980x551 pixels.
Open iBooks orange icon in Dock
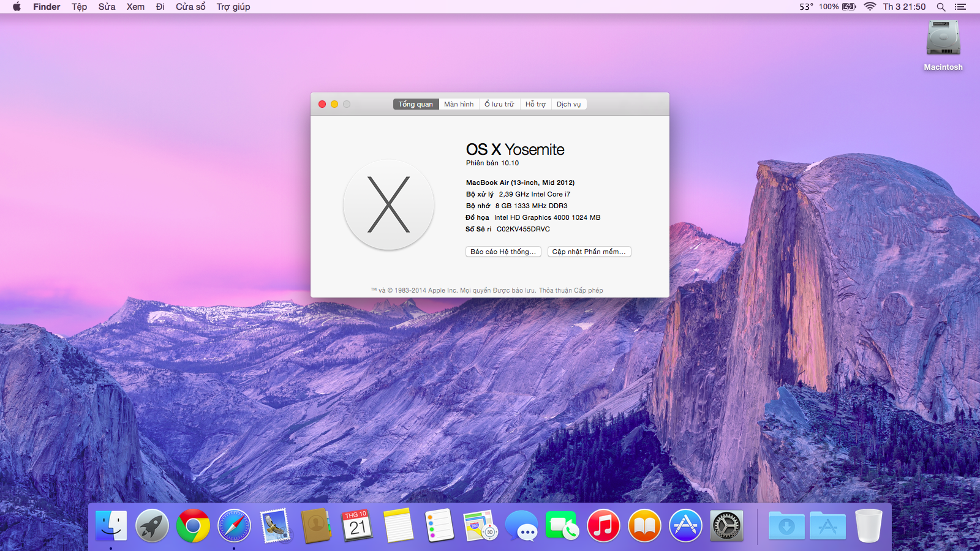tap(644, 525)
